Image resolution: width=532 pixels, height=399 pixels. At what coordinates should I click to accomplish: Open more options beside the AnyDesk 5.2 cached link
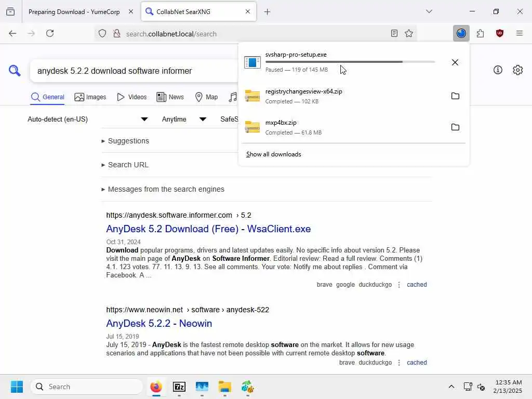(x=399, y=285)
